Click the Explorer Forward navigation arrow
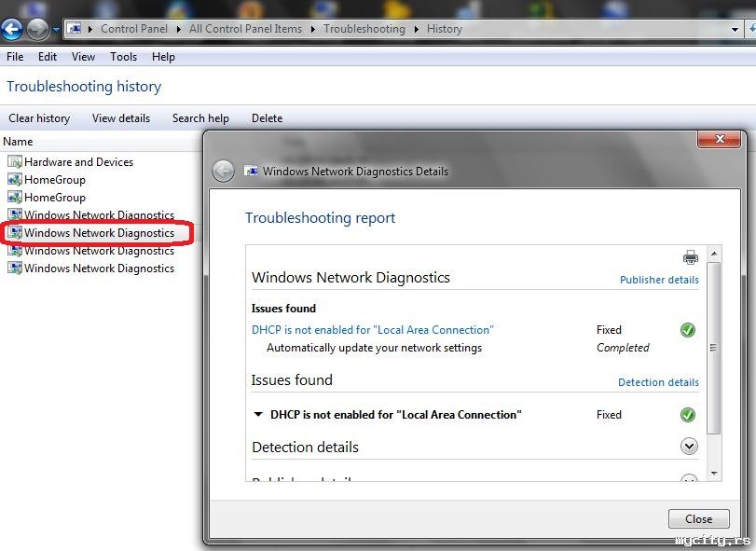 click(x=37, y=30)
